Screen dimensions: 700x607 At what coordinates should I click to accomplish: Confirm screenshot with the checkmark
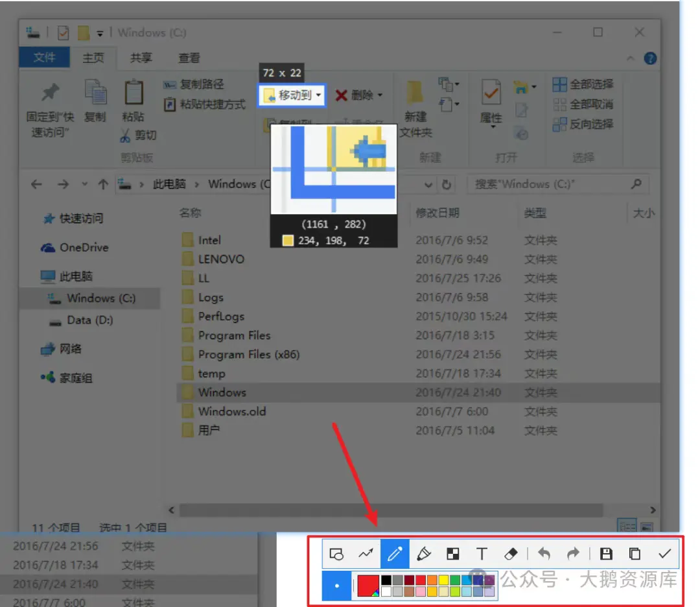664,554
